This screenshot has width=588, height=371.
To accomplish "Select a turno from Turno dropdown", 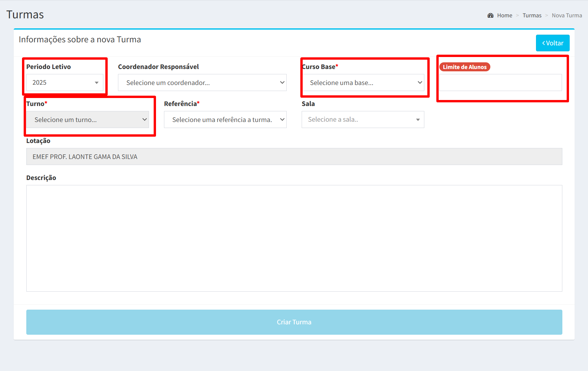I will [88, 119].
